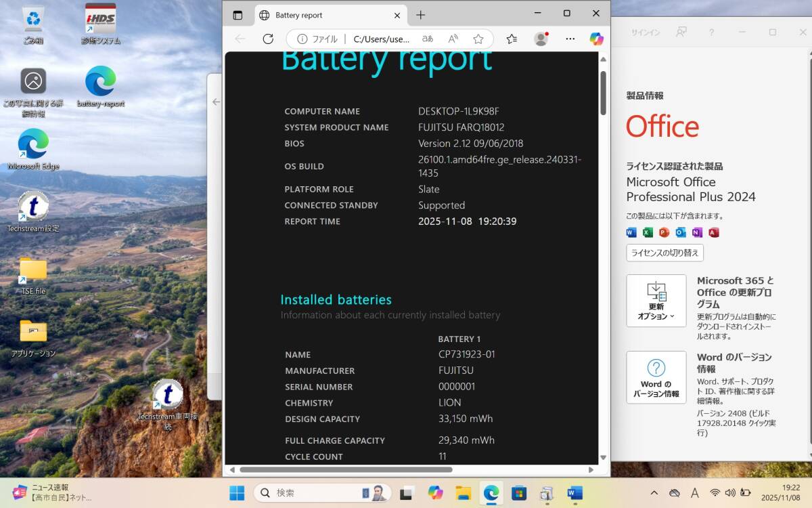The width and height of the screenshot is (812, 508).
Task: Click the Word のバージョン情報 button
Action: tap(656, 377)
